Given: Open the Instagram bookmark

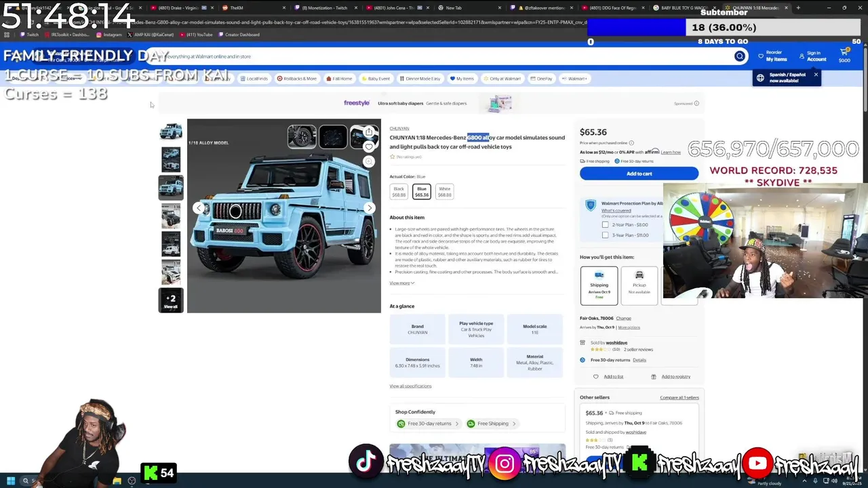Looking at the screenshot, I should click(x=108, y=35).
